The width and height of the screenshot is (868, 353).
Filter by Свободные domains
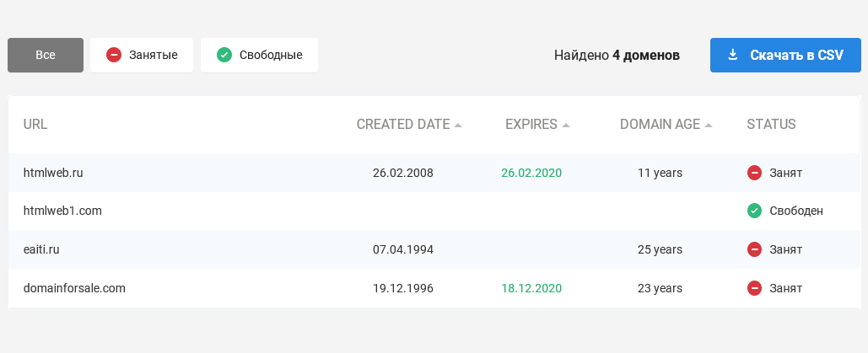point(259,55)
